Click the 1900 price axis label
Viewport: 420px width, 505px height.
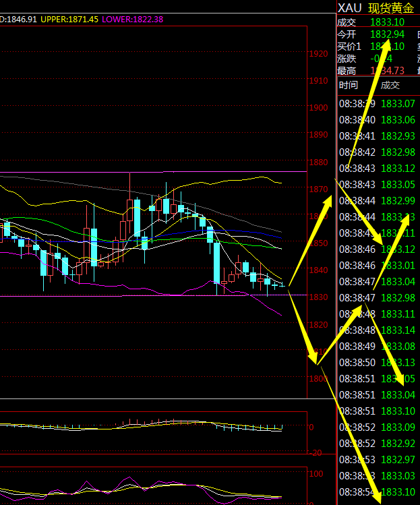click(x=318, y=108)
